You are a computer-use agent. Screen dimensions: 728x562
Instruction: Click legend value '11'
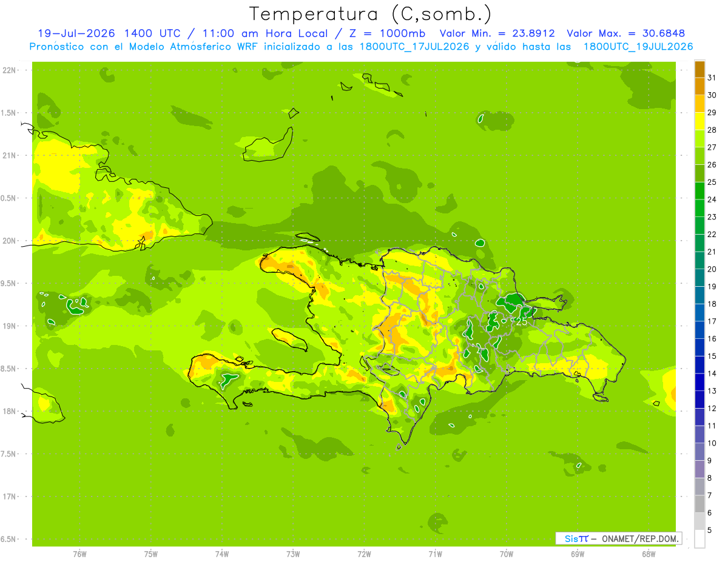[713, 426]
